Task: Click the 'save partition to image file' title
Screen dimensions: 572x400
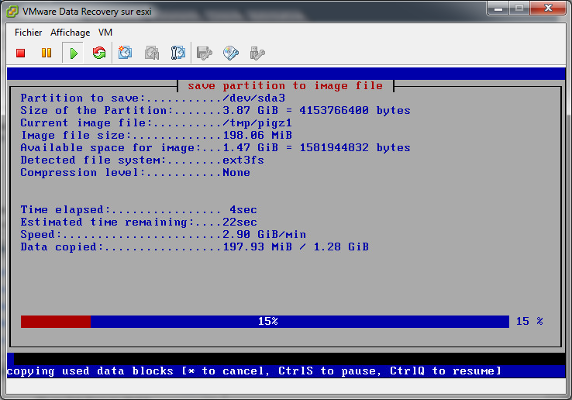Action: tap(285, 86)
